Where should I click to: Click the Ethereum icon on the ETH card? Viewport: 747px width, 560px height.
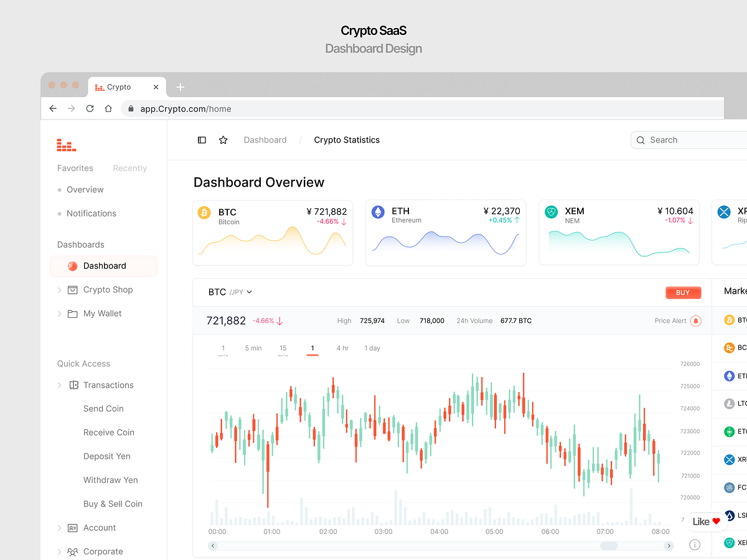377,212
